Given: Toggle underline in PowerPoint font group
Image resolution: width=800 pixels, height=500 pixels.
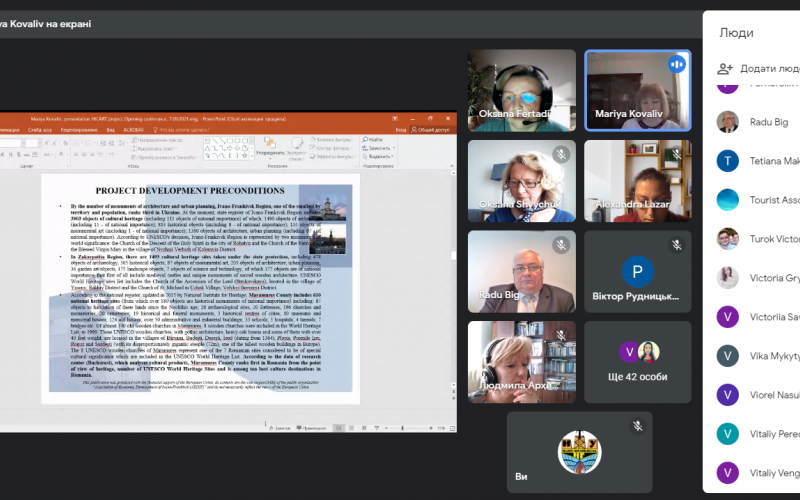Looking at the screenshot, I should [11, 154].
